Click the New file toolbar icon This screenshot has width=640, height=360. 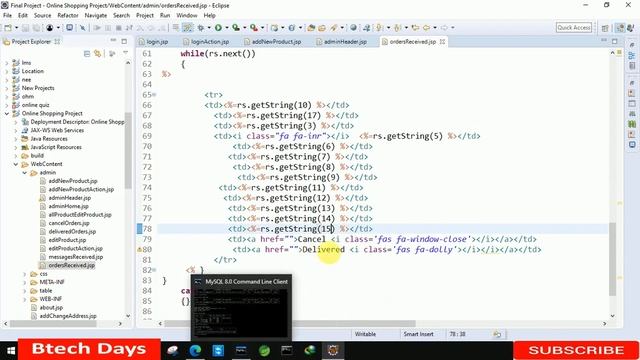pos(8,28)
